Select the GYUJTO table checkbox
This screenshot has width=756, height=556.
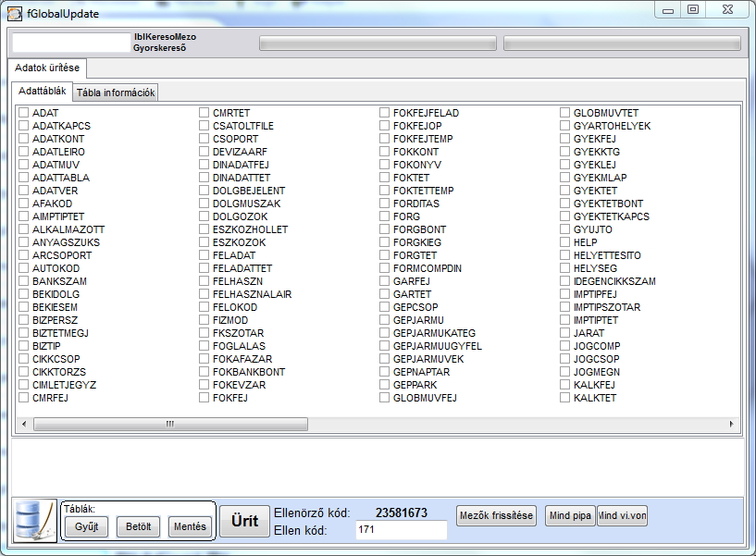coord(564,229)
